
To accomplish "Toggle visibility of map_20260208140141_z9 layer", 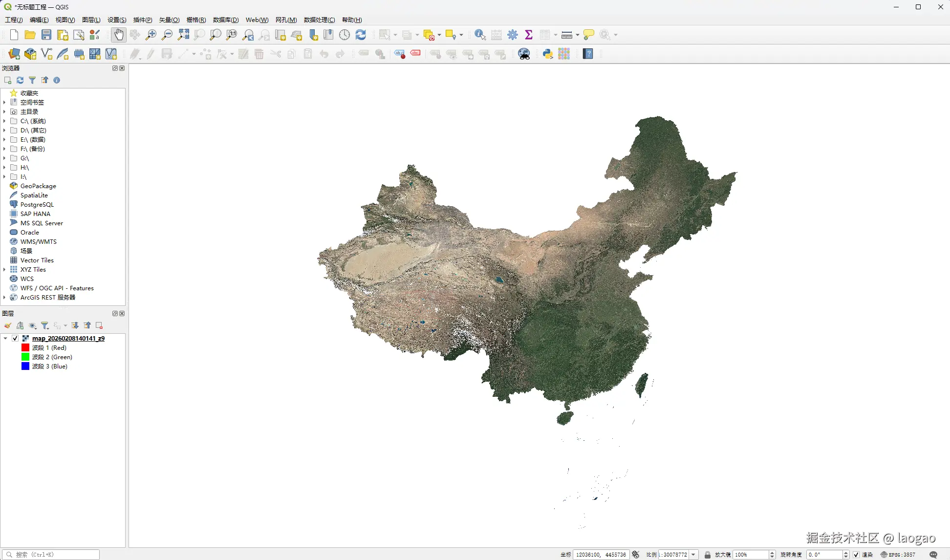I will (15, 338).
